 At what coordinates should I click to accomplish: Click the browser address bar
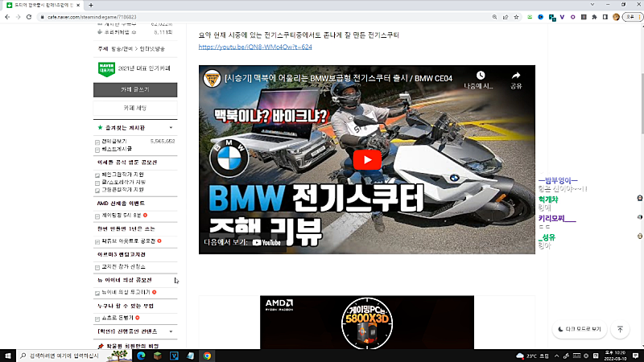pyautogui.click(x=242, y=19)
